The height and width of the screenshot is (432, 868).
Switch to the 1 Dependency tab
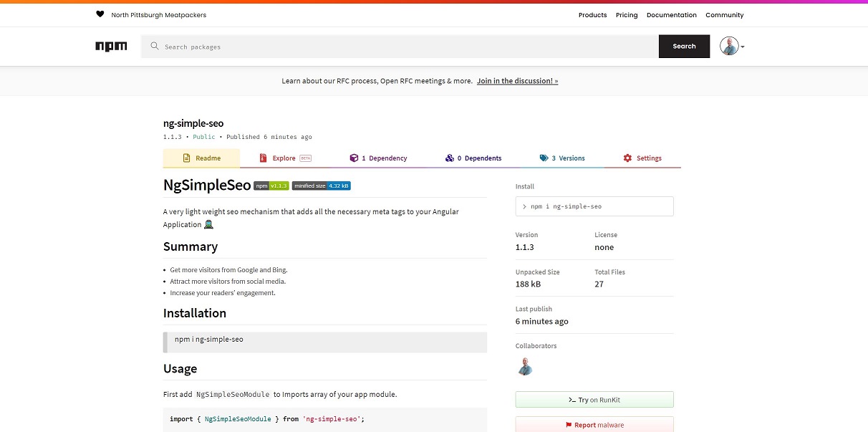point(378,158)
